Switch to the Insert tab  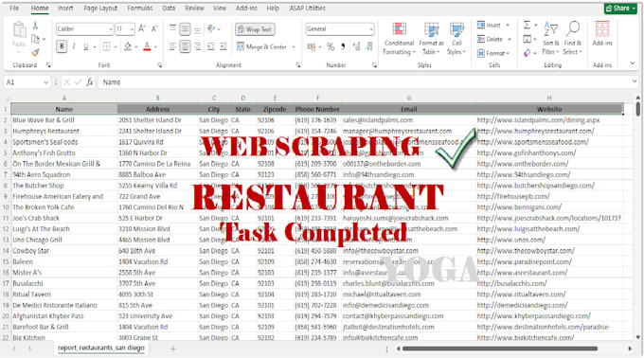pos(65,8)
